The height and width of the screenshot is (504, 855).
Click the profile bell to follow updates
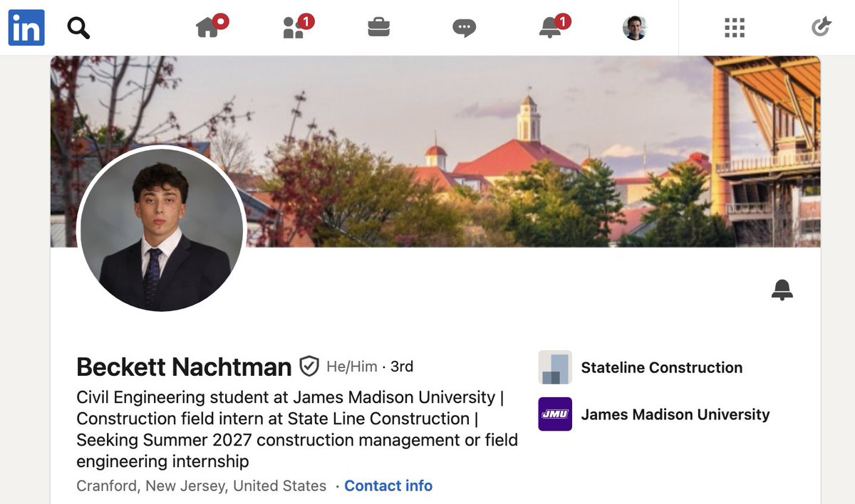coord(782,290)
